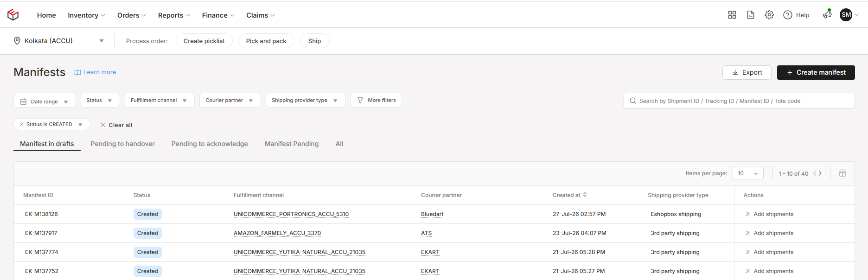
Task: Click the Create manifest button
Action: [x=816, y=72]
